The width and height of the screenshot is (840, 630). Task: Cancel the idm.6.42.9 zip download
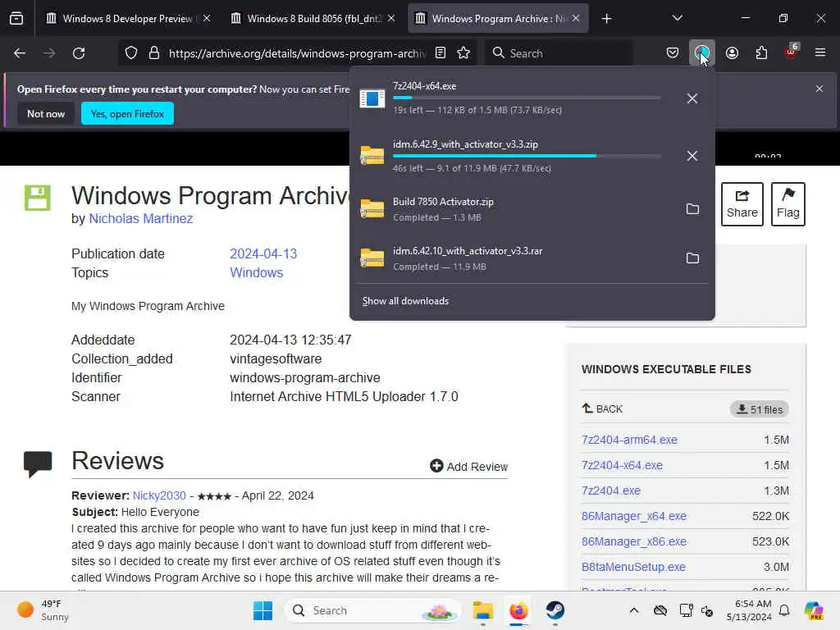click(692, 156)
